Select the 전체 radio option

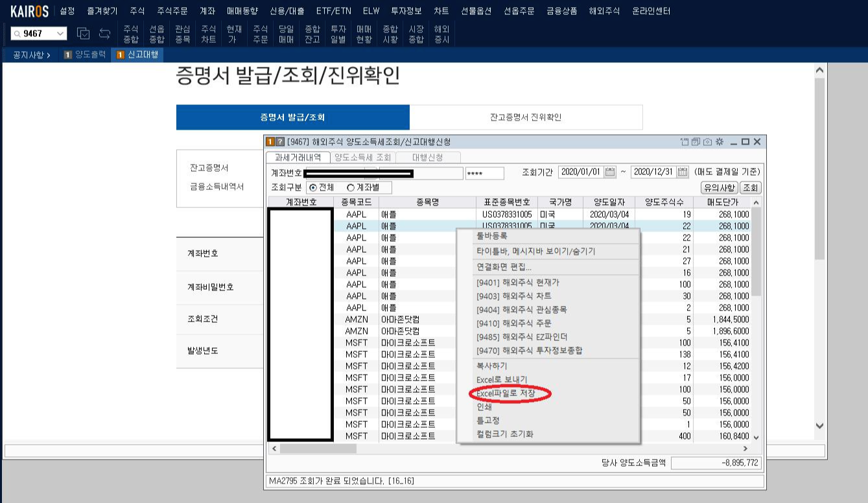[314, 187]
